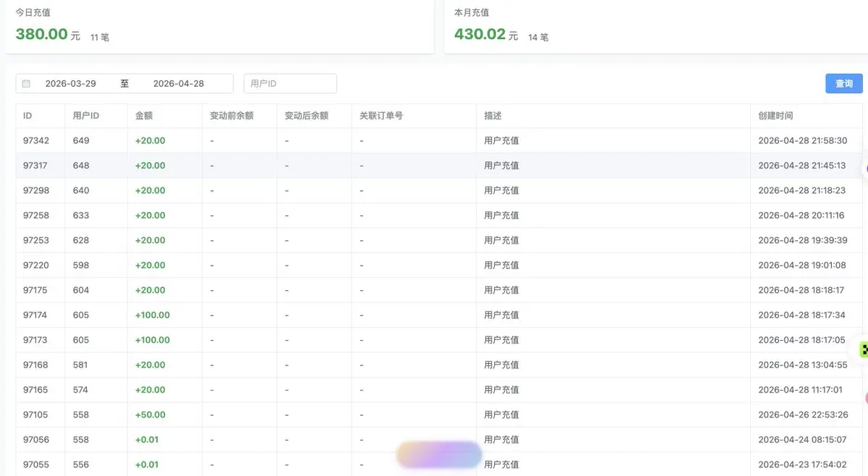Click timestamp 2026-04-28 19:01:08

(801, 265)
